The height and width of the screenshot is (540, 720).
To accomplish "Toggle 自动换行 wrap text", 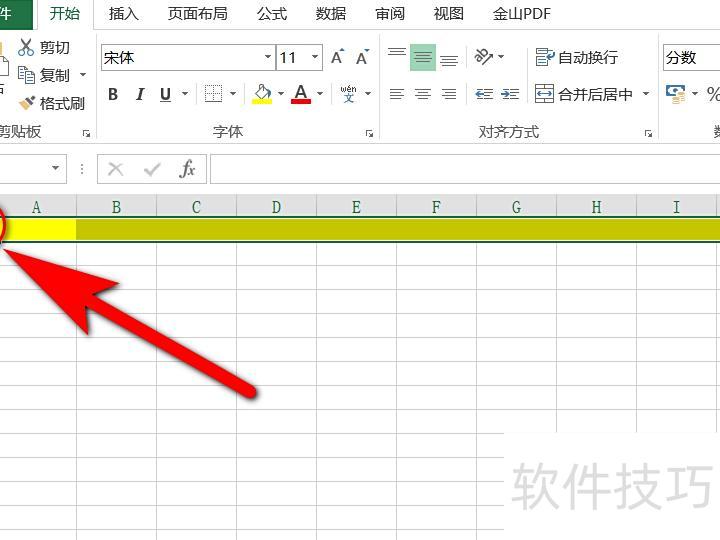I will (576, 57).
